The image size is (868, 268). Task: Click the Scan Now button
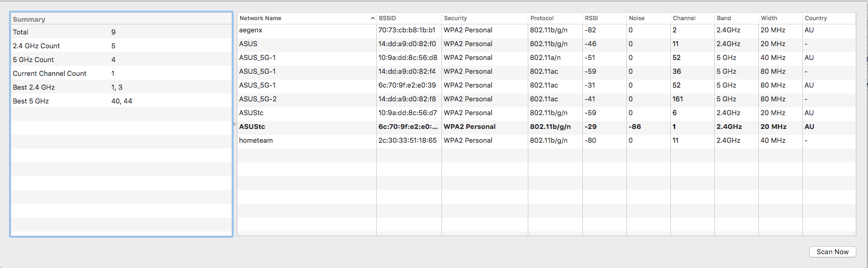tap(832, 252)
